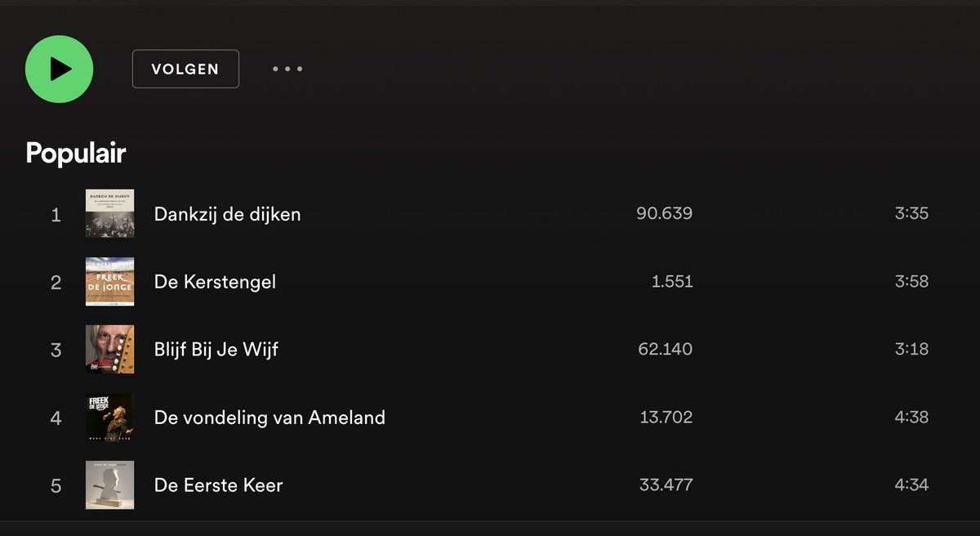Viewport: 980px width, 536px height.
Task: Click track number 1 in the list
Action: tap(56, 215)
